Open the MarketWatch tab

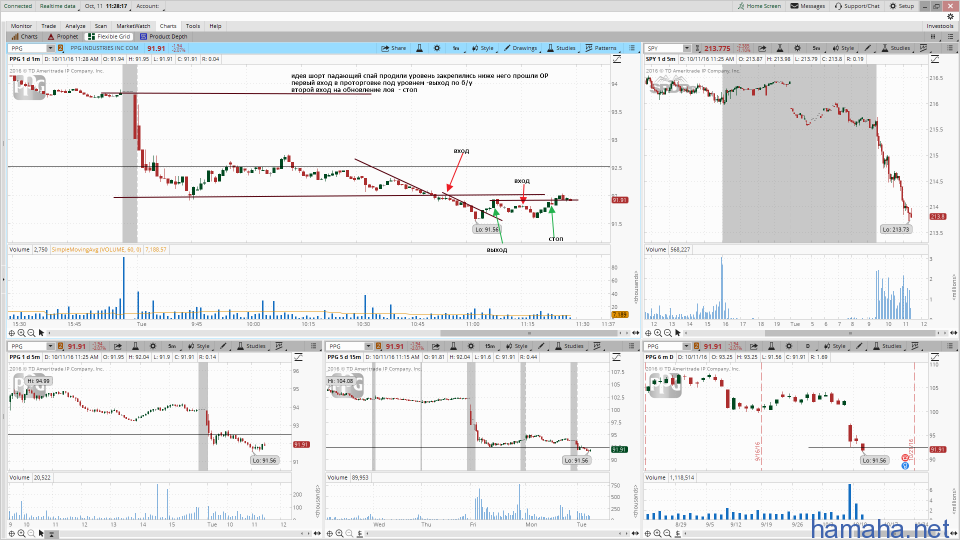[133, 26]
